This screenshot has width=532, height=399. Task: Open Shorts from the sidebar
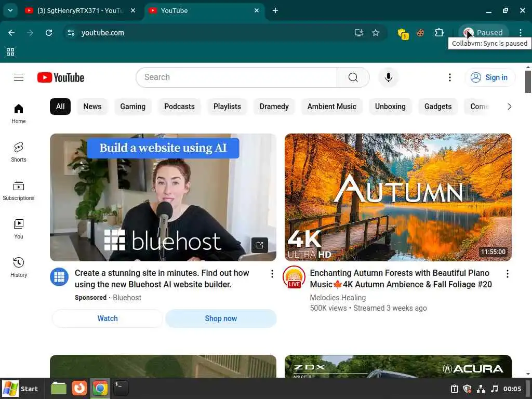tap(19, 152)
